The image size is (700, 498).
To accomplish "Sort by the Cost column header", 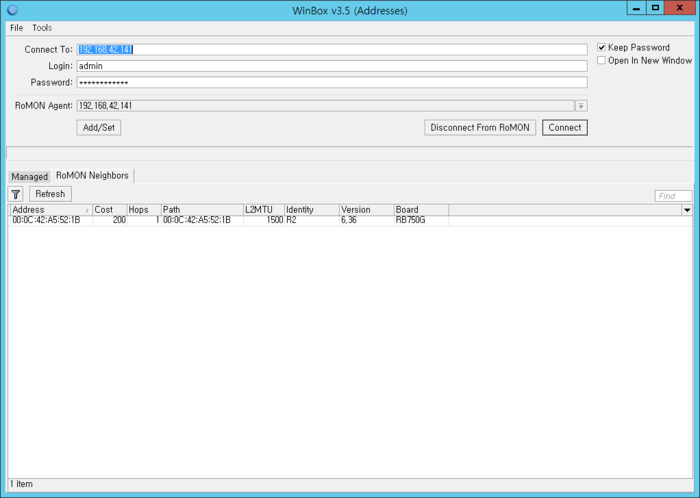I will [x=109, y=210].
